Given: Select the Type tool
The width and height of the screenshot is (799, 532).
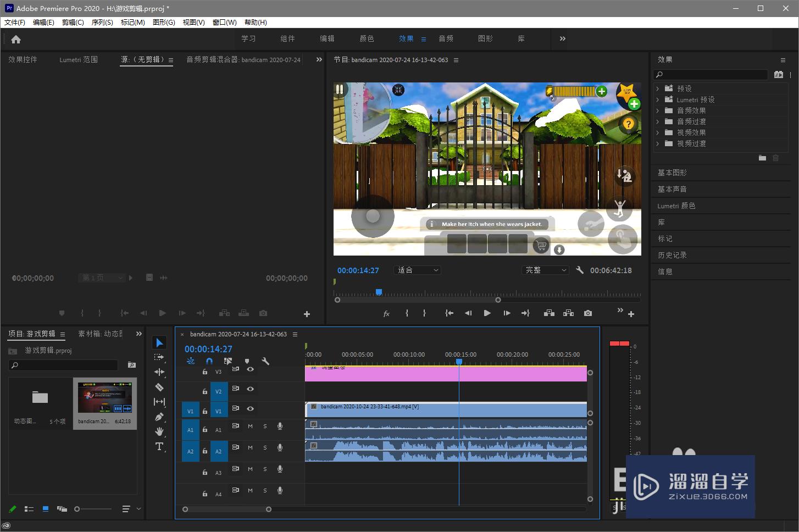Looking at the screenshot, I should [159, 446].
